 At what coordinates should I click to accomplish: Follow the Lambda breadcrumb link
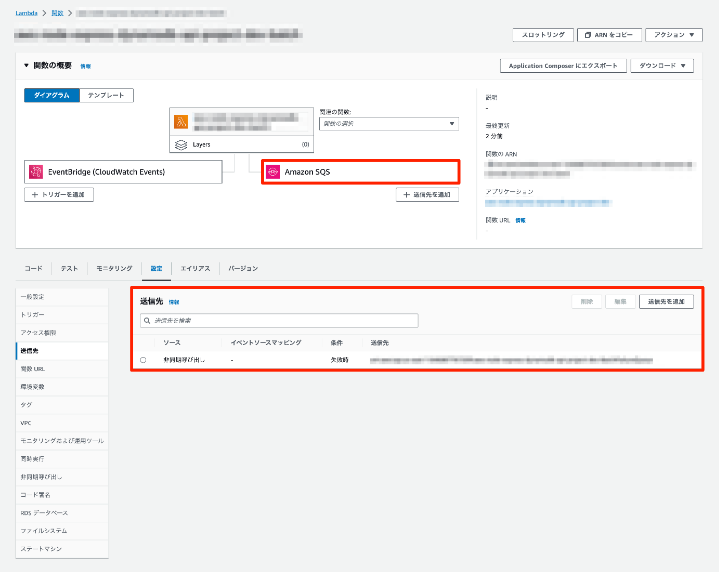pyautogui.click(x=27, y=14)
